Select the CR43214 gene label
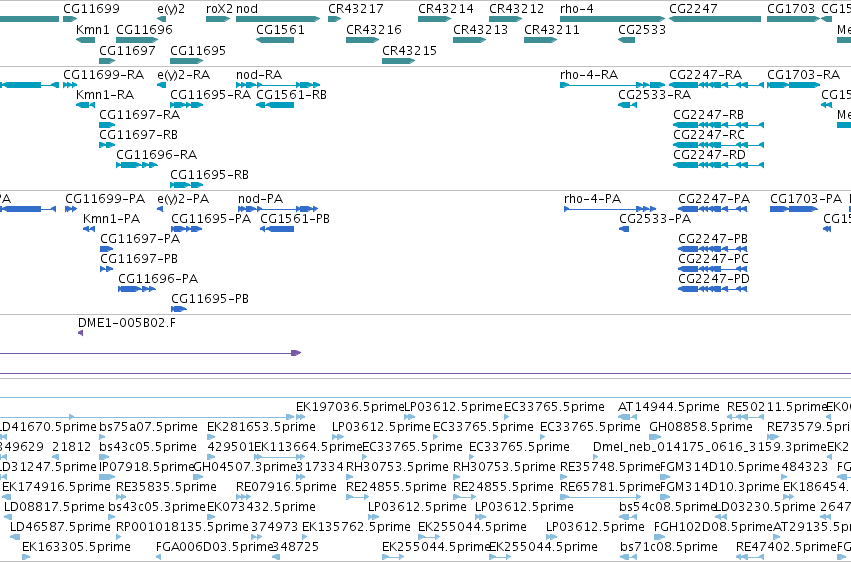The image size is (851, 562). coord(446,9)
